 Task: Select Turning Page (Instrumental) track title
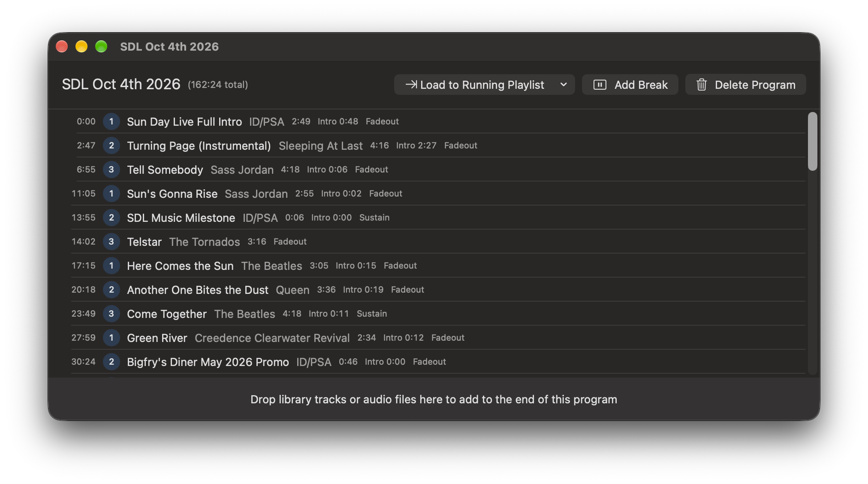pos(199,146)
